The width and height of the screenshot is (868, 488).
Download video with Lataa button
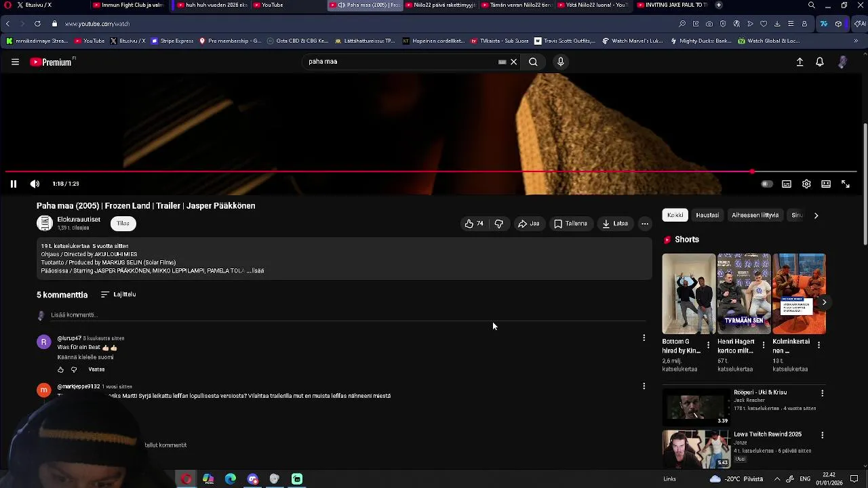(x=615, y=224)
